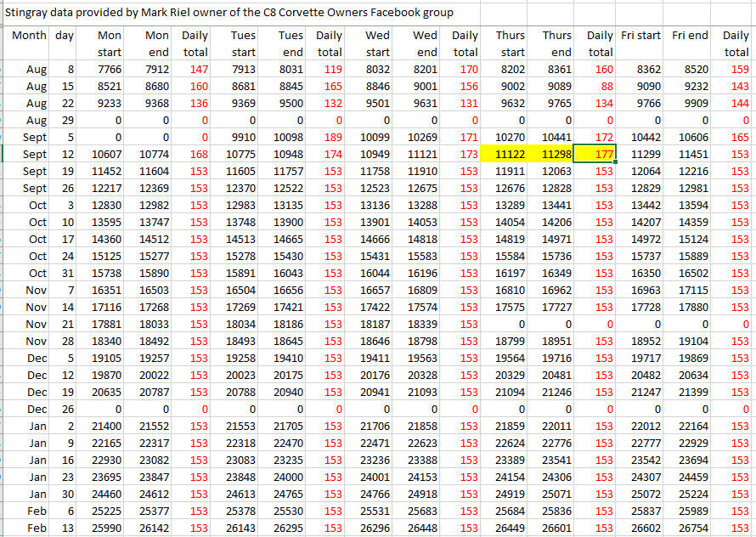Click the Fri end header cell
The height and width of the screenshot is (537, 756).
click(x=689, y=37)
